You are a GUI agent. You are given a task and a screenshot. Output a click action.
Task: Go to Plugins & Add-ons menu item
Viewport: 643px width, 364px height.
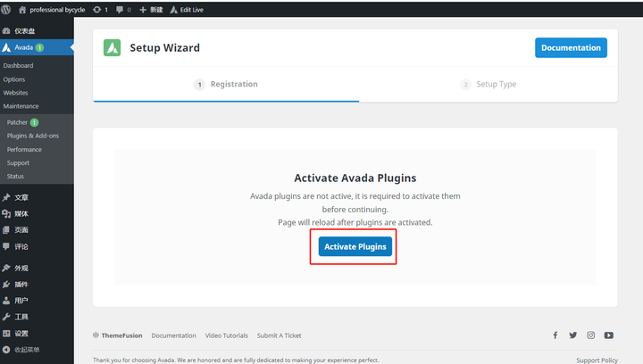[33, 136]
